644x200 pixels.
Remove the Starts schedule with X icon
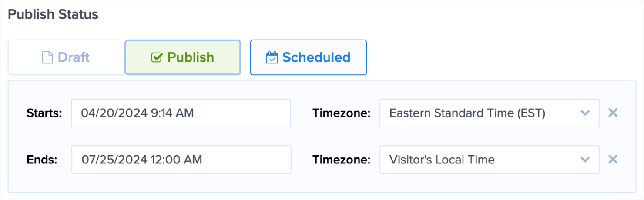point(613,113)
